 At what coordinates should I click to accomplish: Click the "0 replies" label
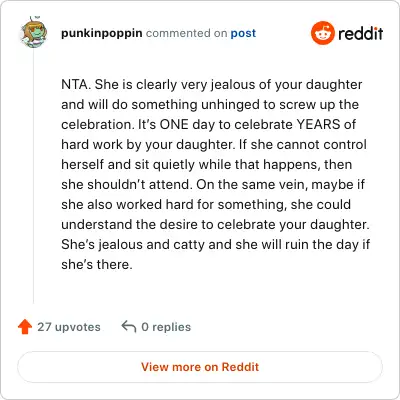[166, 327]
